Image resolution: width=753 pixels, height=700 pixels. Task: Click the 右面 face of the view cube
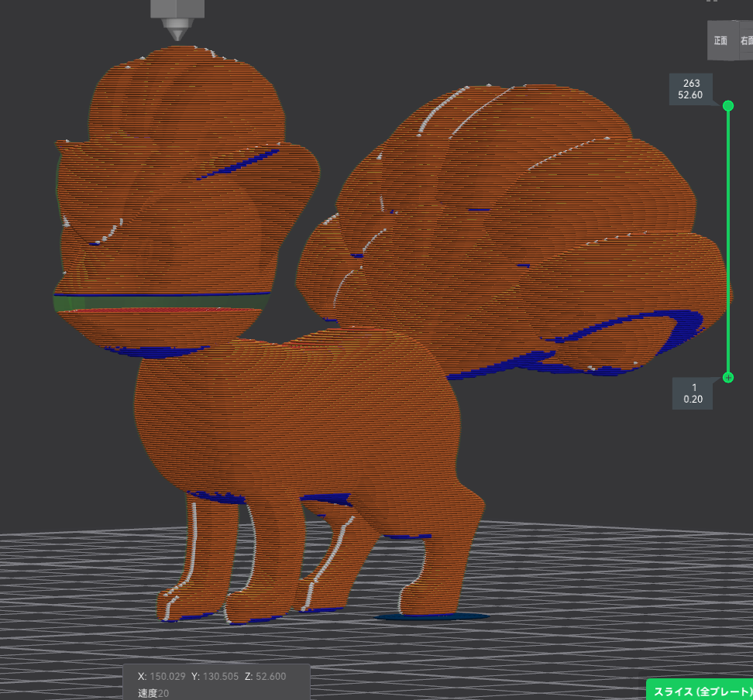[x=746, y=41]
